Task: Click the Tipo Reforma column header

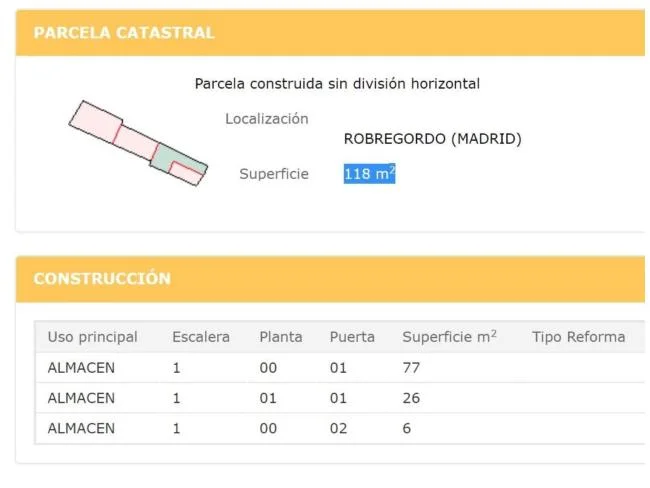Action: pyautogui.click(x=579, y=337)
